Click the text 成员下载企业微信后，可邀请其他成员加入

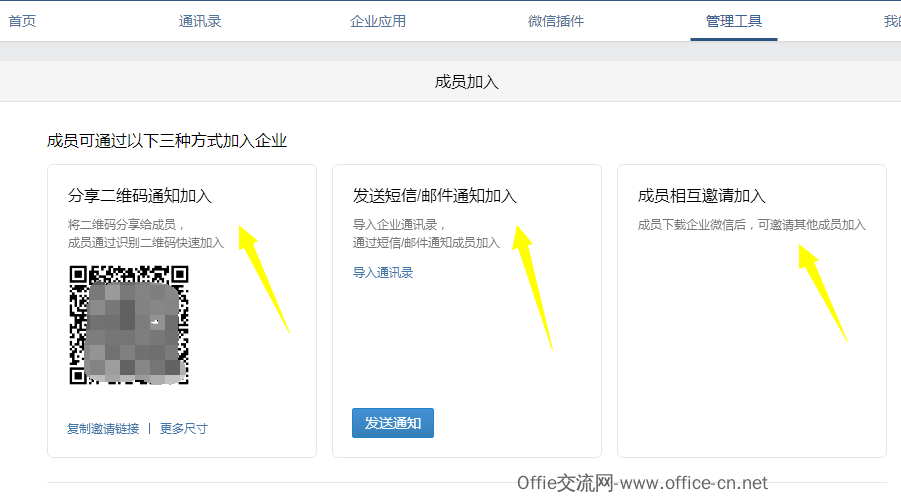click(x=752, y=225)
